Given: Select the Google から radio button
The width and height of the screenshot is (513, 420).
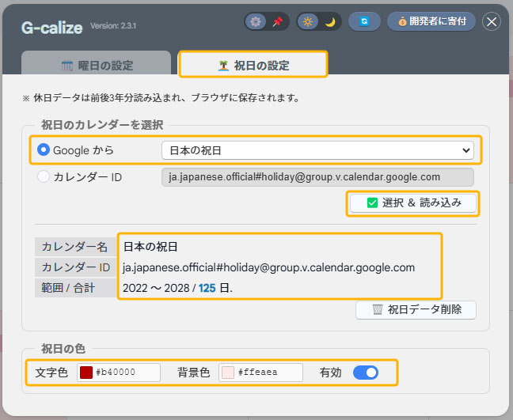Looking at the screenshot, I should pos(44,150).
